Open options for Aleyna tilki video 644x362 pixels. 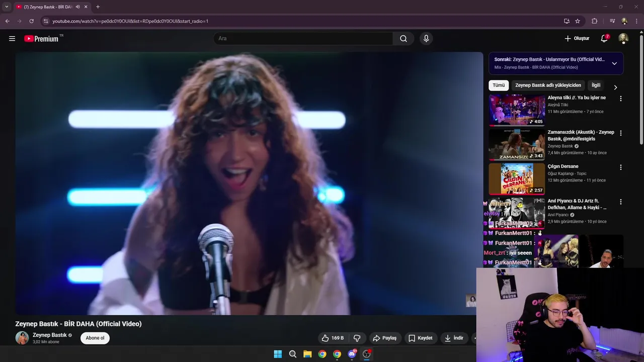(x=620, y=99)
